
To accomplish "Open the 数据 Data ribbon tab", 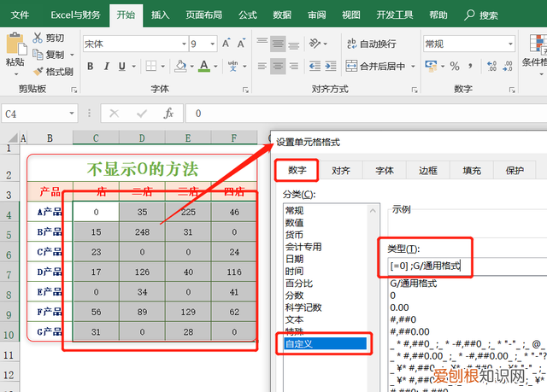I will 282,15.
